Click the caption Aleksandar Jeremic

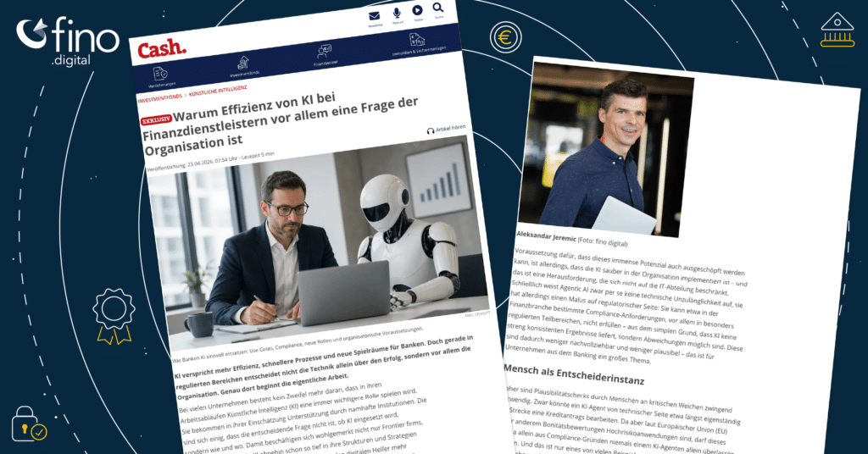click(x=545, y=236)
